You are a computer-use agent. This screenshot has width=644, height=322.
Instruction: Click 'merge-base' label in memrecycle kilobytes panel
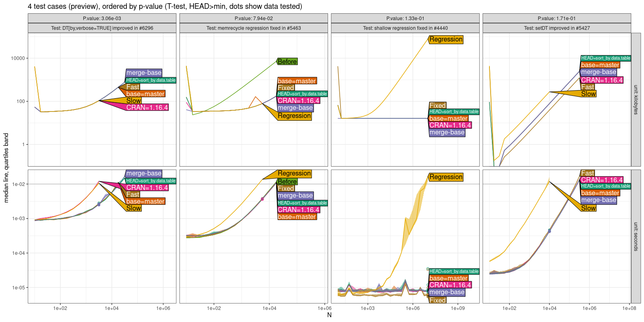[295, 108]
